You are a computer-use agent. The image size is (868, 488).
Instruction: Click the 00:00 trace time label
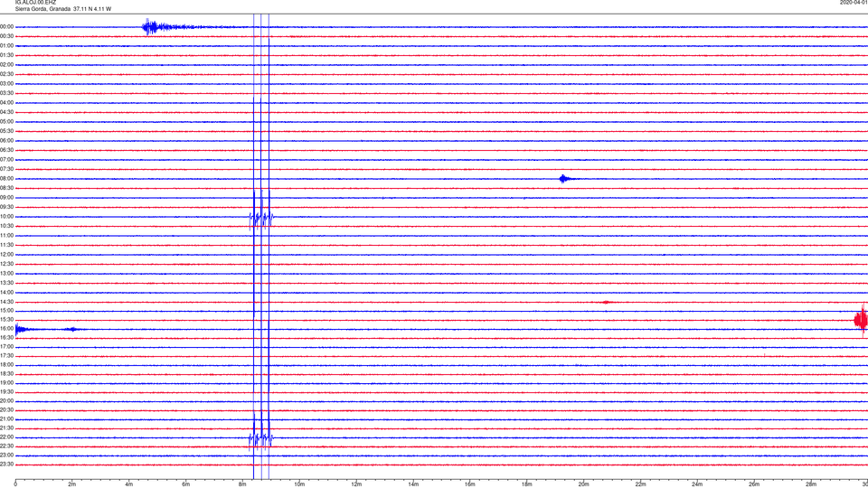[x=6, y=26]
